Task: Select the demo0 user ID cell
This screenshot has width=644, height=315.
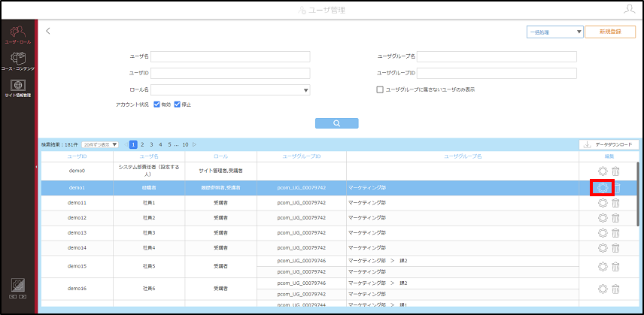Action: (77, 171)
